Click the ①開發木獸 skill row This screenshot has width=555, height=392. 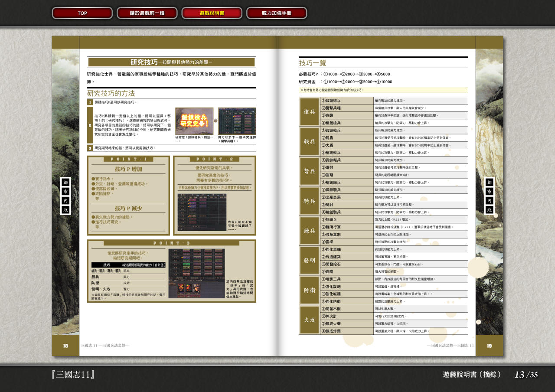(394, 309)
